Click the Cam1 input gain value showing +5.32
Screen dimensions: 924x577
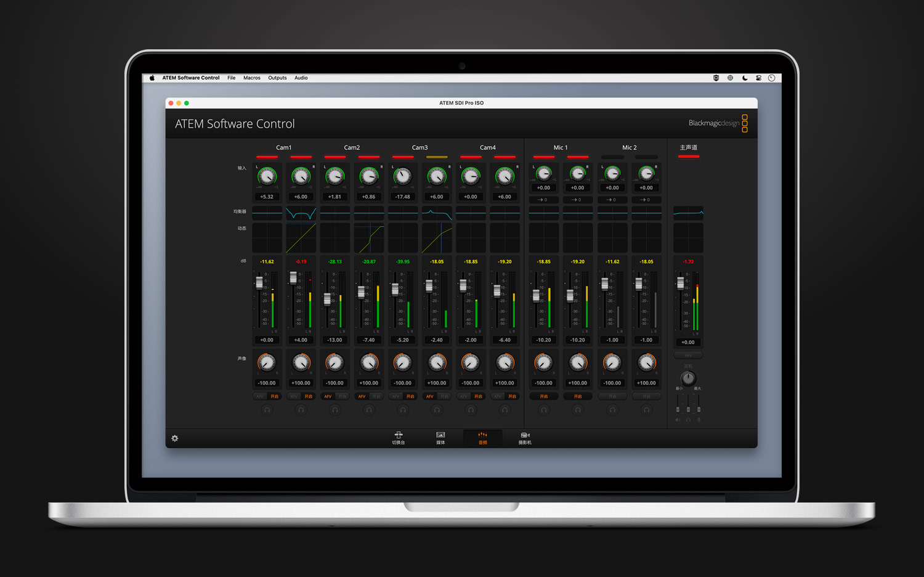click(267, 196)
